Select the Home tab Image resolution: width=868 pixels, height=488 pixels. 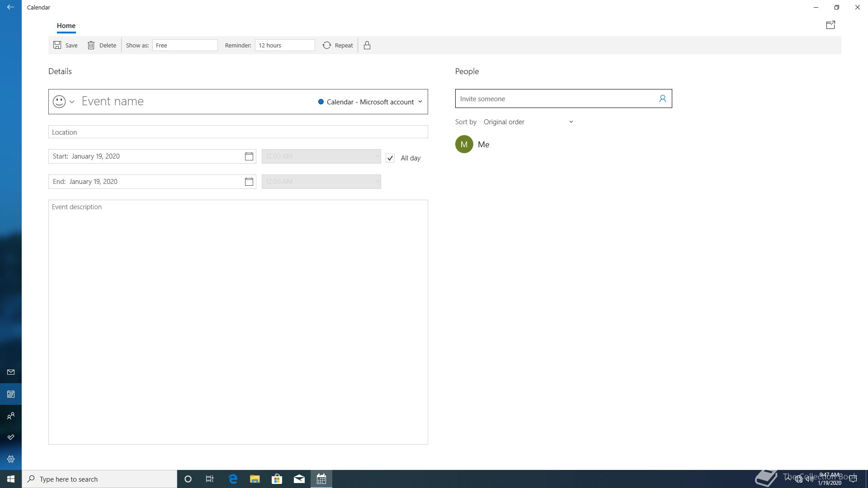[66, 26]
